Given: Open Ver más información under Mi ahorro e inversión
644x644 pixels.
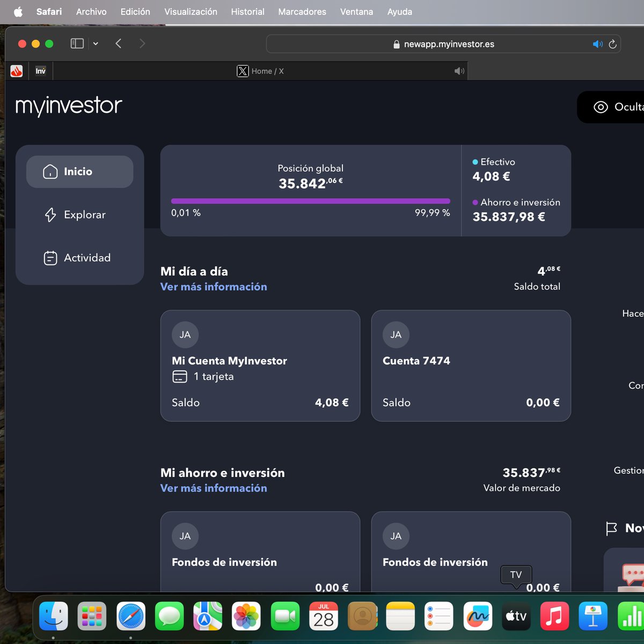Looking at the screenshot, I should click(214, 488).
